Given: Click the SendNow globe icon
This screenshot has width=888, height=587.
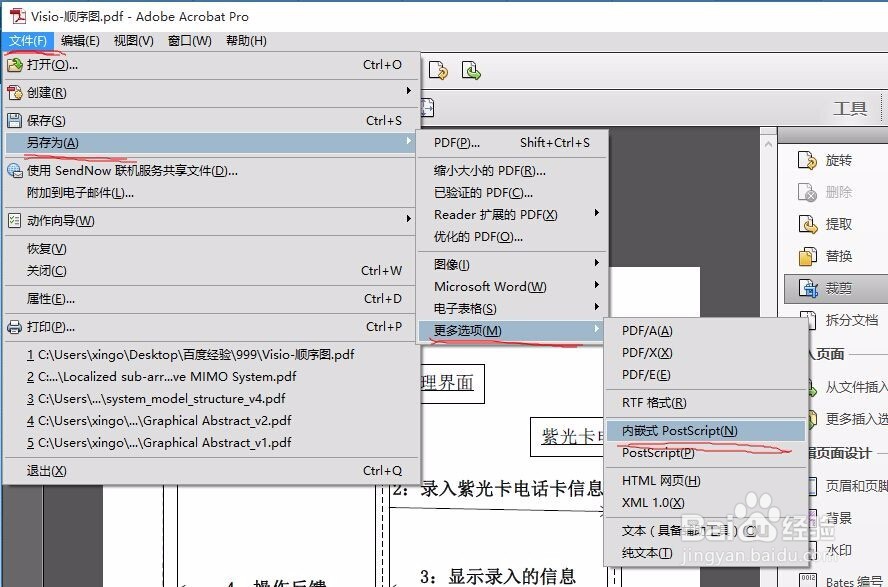Looking at the screenshot, I should click(14, 170).
